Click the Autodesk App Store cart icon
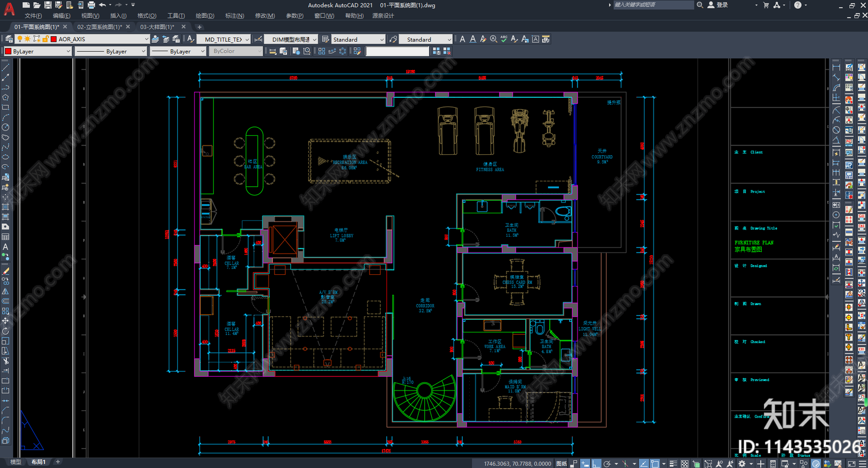The width and height of the screenshot is (868, 468). pos(766,5)
